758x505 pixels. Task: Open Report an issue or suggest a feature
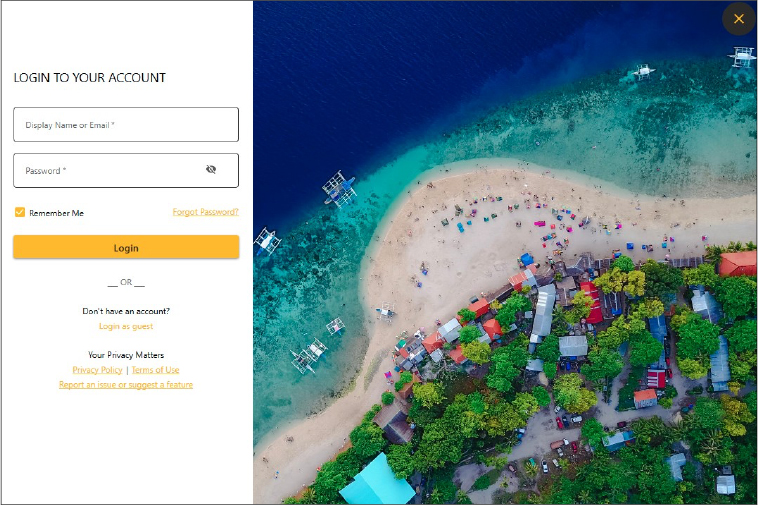(x=126, y=385)
